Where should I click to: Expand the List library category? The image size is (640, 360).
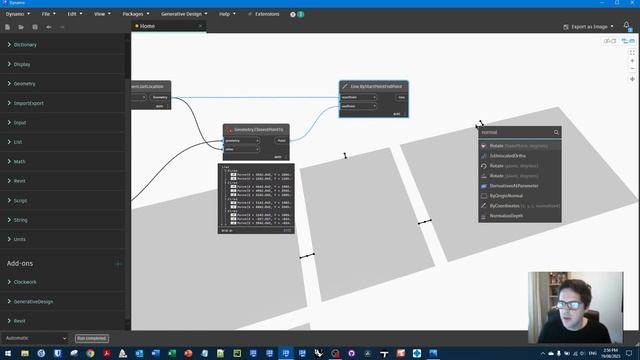coord(18,142)
